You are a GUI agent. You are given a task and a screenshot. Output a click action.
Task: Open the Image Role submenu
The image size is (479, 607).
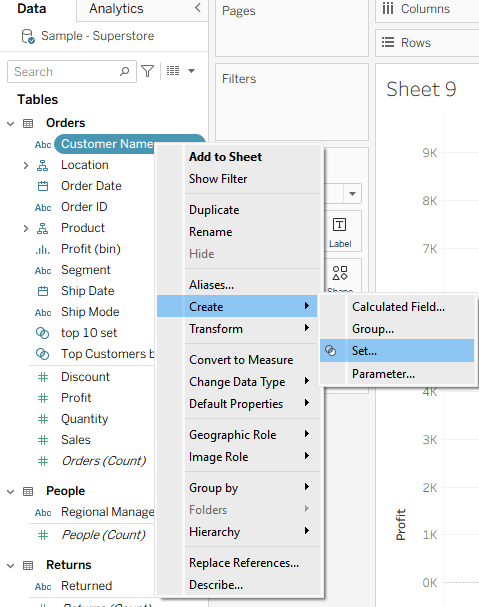click(x=237, y=457)
